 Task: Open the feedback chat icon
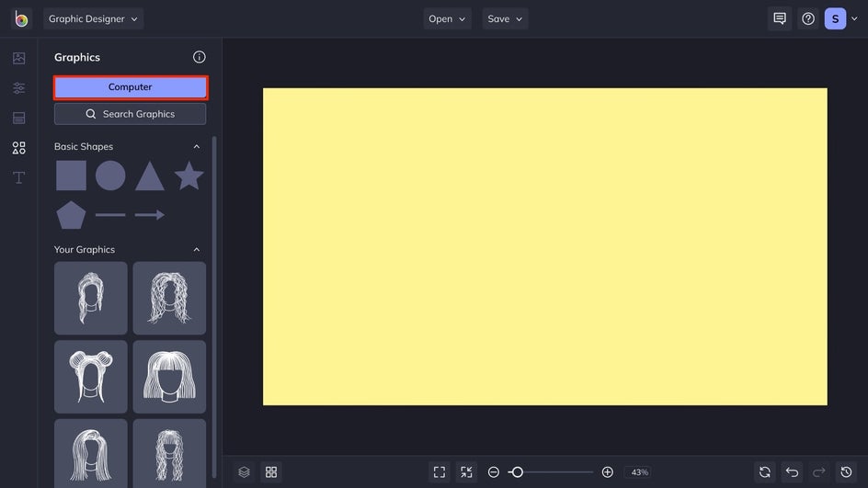780,18
